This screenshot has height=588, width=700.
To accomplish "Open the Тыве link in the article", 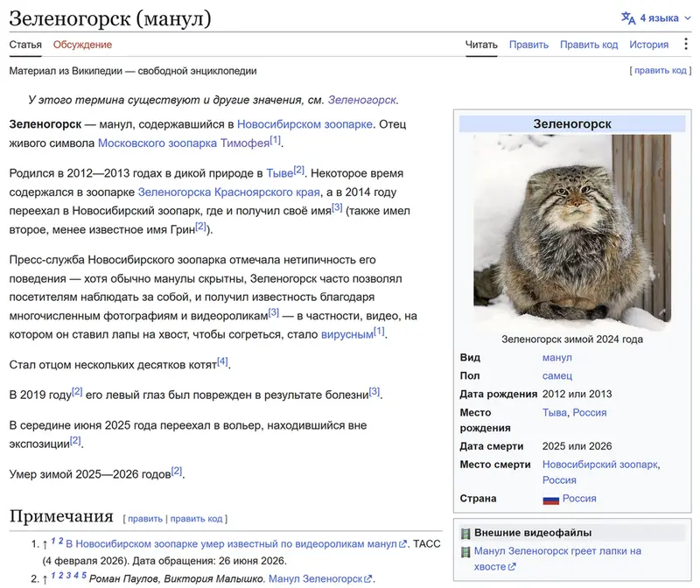I will point(279,173).
